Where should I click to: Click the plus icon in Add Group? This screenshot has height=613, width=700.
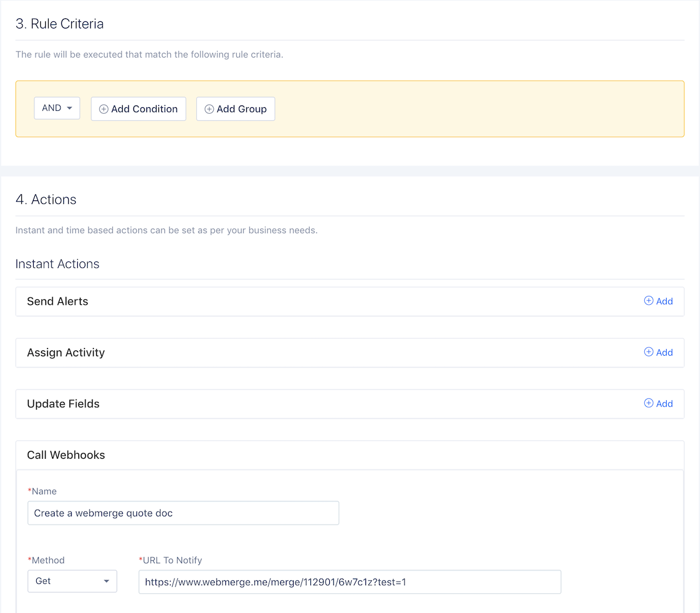(x=209, y=109)
